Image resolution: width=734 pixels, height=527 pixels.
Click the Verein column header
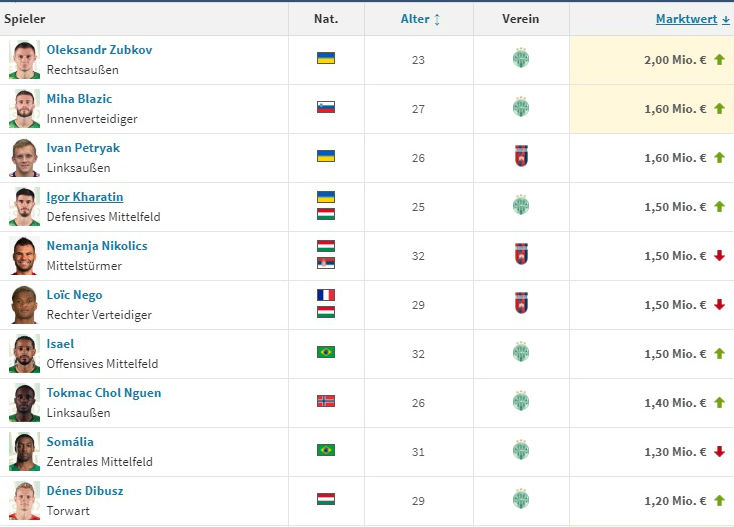520,19
